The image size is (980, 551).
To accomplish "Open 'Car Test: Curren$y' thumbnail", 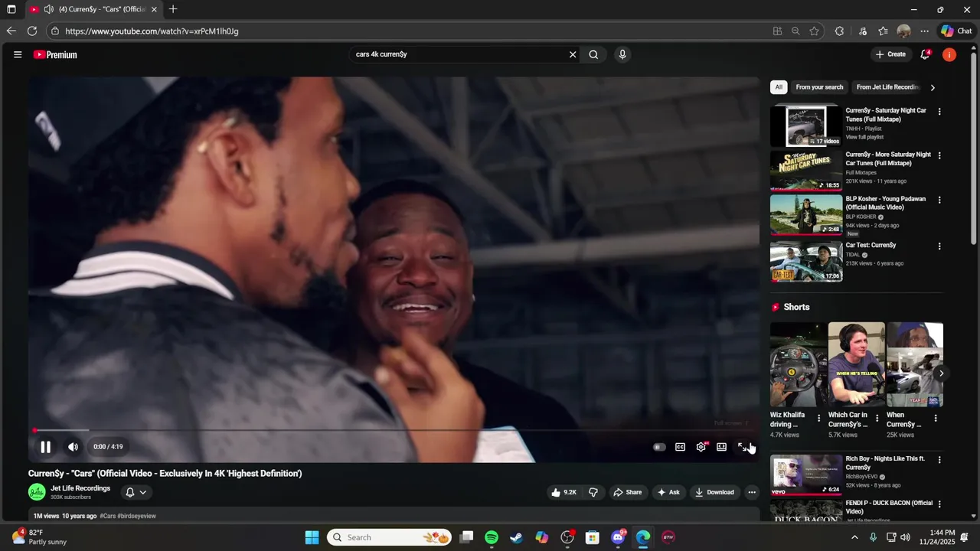I will pyautogui.click(x=806, y=262).
